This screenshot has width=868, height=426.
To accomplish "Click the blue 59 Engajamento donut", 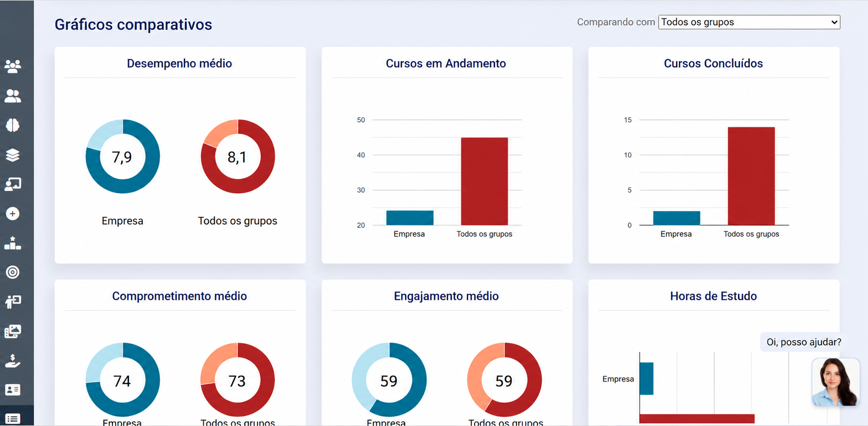I will (x=389, y=379).
